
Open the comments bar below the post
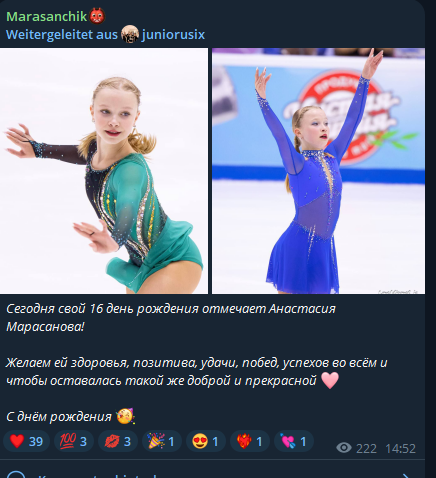coord(212,473)
